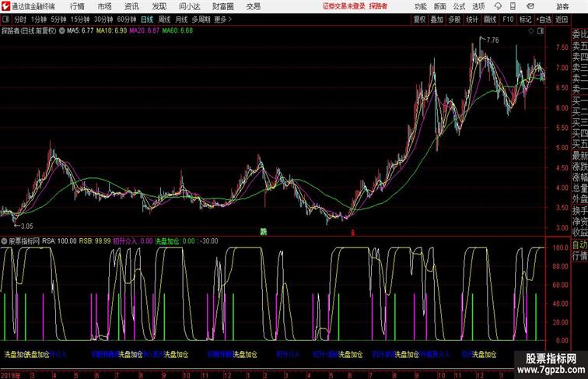Switch to the 1分钟 period tab

(39, 19)
